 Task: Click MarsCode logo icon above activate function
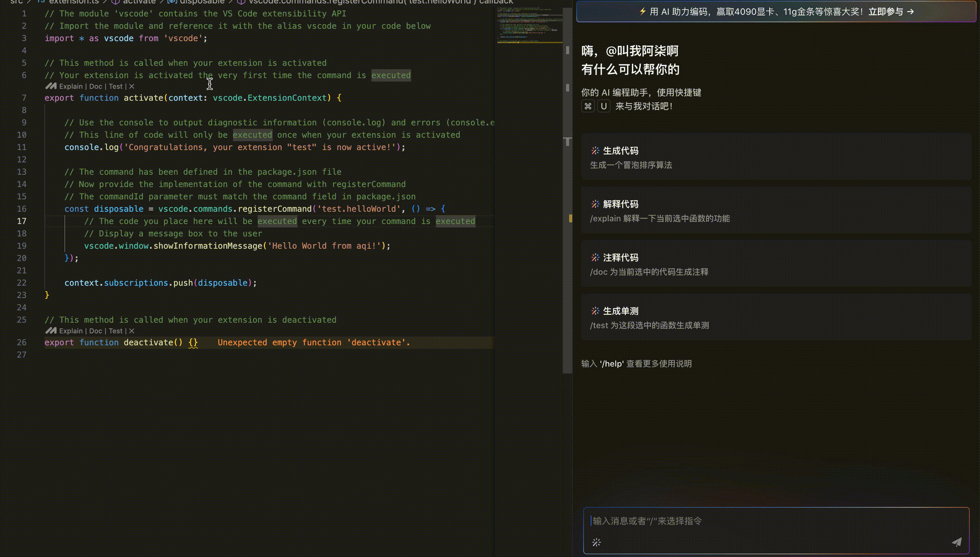[51, 86]
